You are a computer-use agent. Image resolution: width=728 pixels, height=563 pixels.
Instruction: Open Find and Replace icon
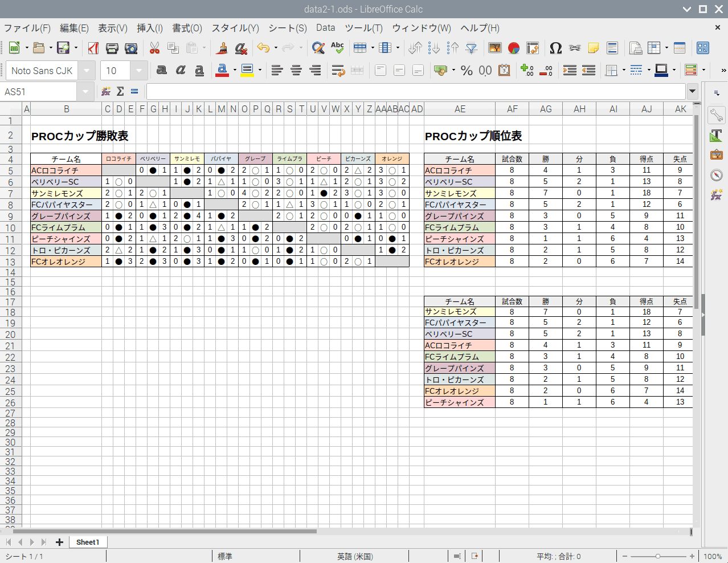click(x=318, y=48)
